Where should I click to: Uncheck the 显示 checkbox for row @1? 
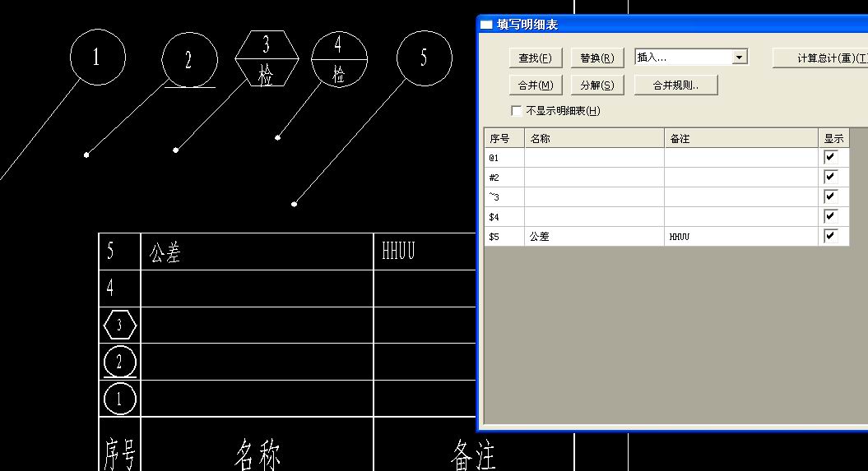830,157
